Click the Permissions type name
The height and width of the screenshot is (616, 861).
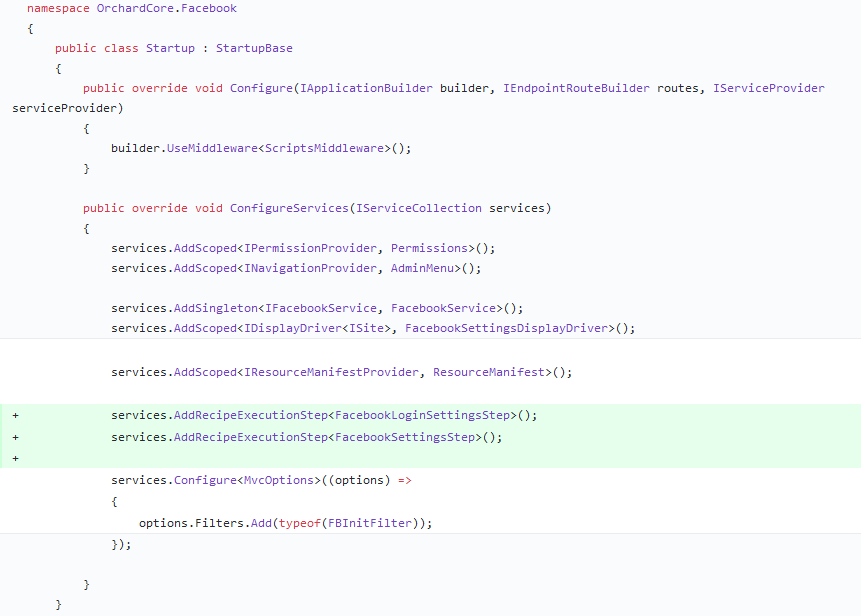[429, 248]
